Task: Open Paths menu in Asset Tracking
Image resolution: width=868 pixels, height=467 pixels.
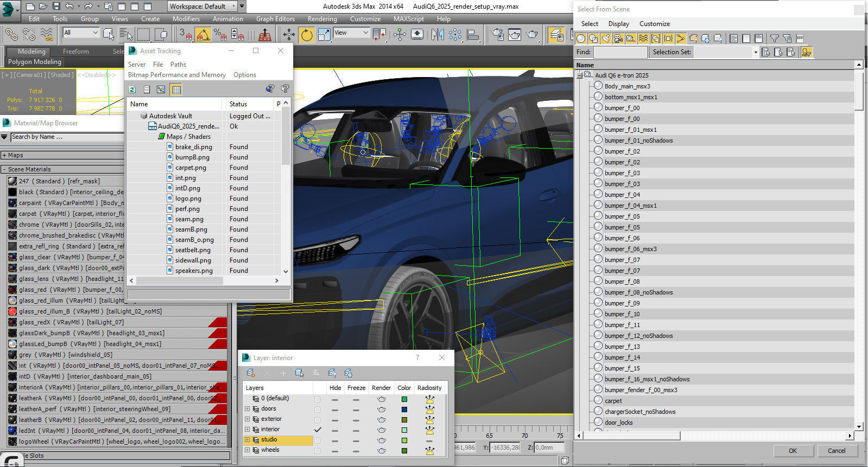Action: (x=178, y=64)
